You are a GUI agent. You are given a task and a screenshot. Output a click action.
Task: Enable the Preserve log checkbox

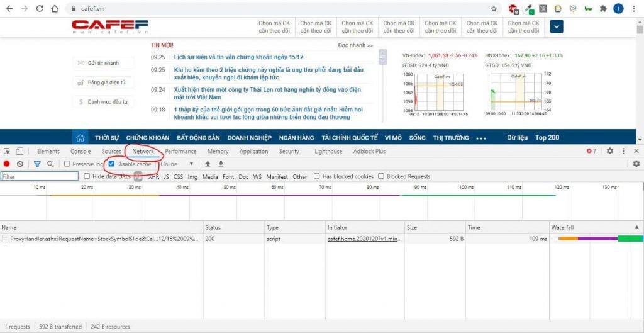coord(67,164)
